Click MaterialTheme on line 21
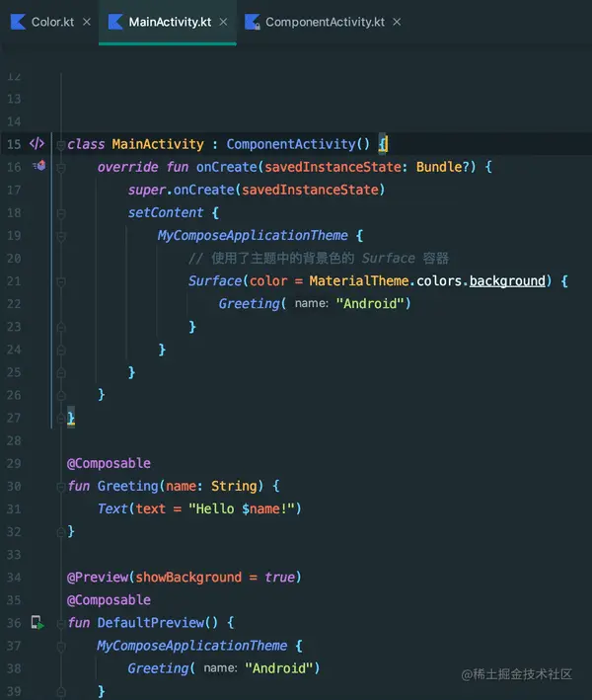592x700 pixels. coord(359,280)
